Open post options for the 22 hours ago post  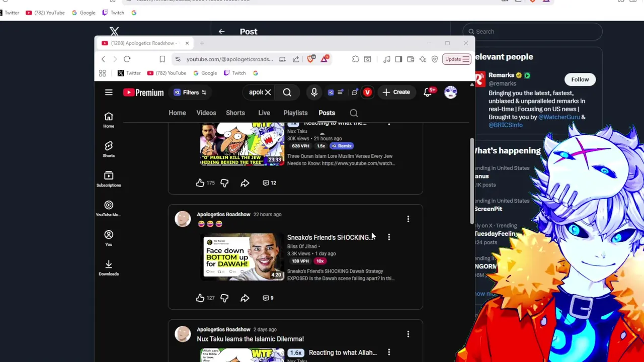408,219
